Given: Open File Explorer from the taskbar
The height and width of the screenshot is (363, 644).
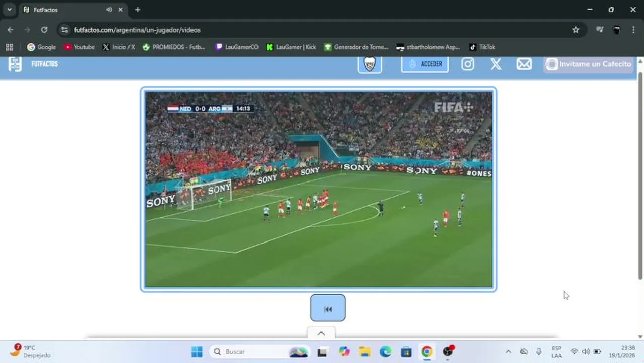Looking at the screenshot, I should [x=365, y=351].
